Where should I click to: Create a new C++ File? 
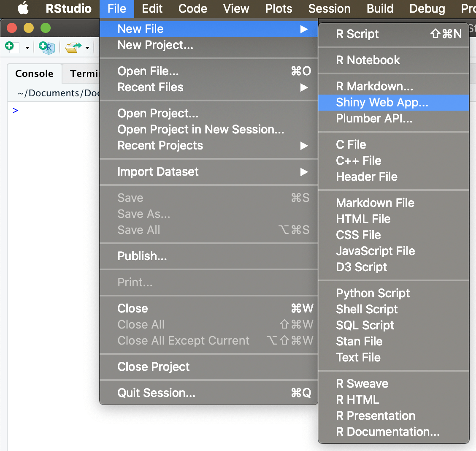pos(394,160)
